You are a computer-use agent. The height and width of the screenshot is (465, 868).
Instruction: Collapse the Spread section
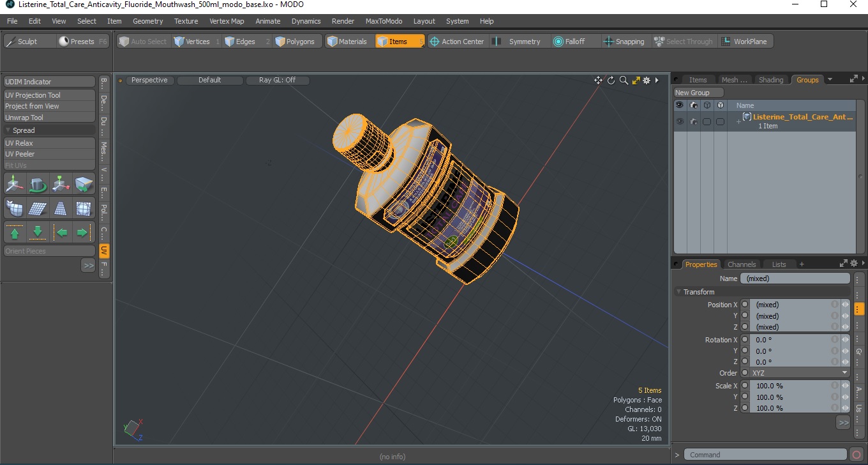(8, 130)
